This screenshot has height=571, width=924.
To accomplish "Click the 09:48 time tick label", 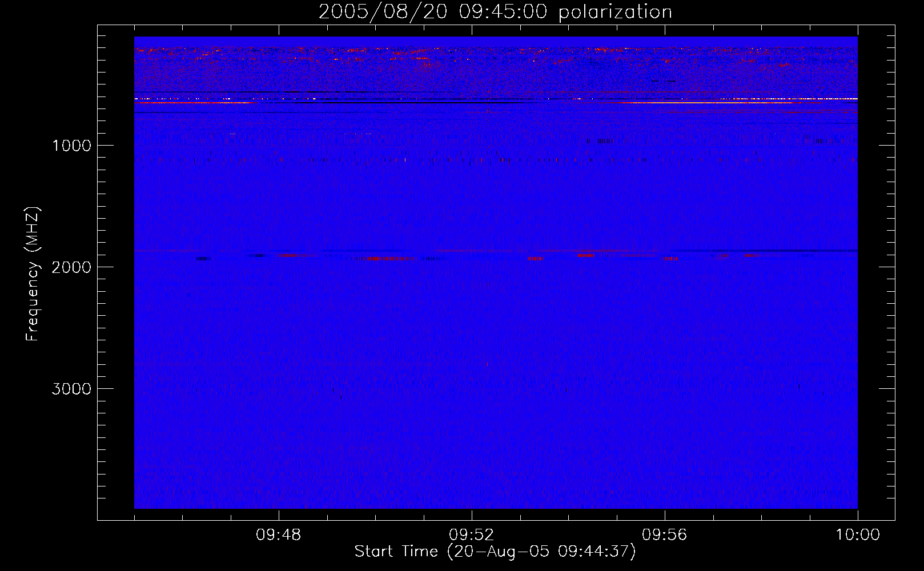I will [279, 535].
